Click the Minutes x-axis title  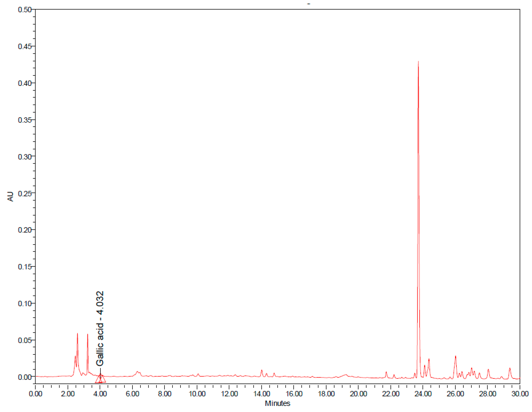click(x=277, y=403)
